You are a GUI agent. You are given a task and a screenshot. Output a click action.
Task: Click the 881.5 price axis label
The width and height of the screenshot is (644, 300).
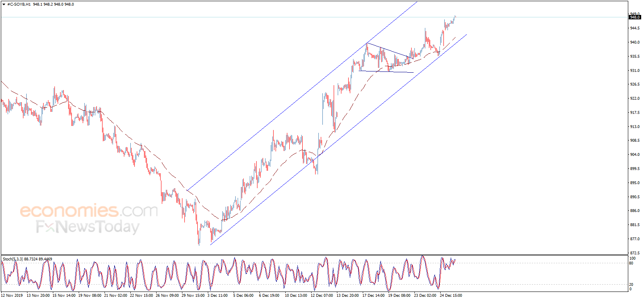coord(635,225)
